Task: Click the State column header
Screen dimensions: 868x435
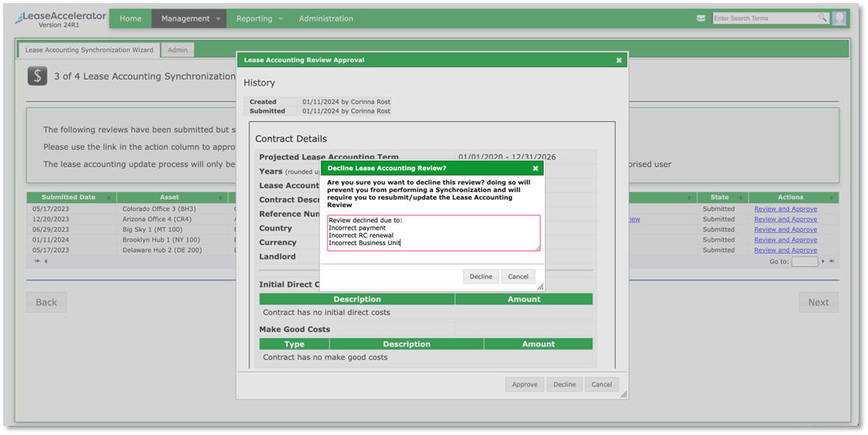Action: click(x=723, y=198)
